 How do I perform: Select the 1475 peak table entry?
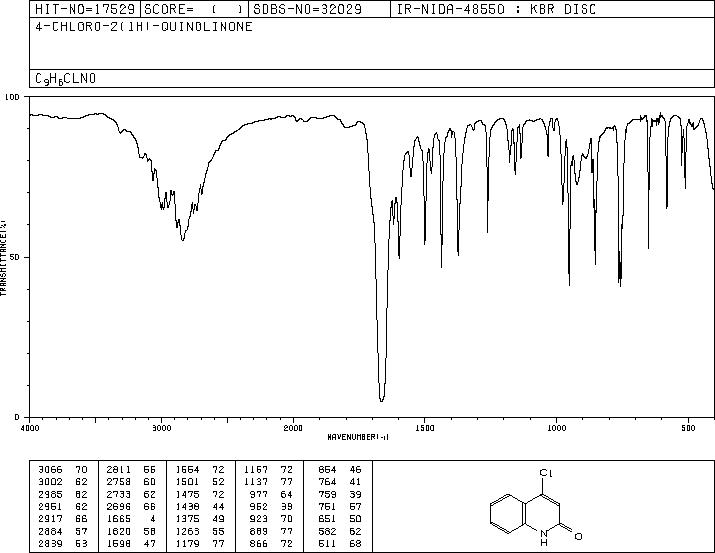(200, 494)
